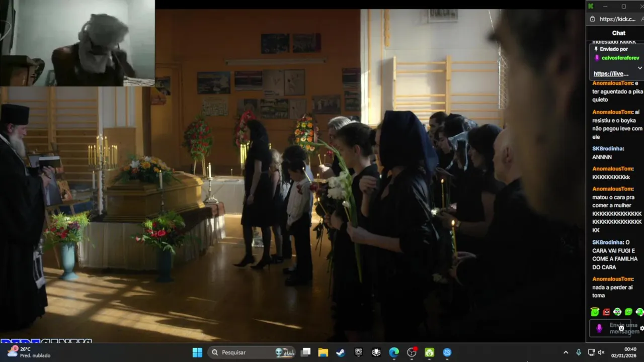644x362 pixels.
Task: Click the webcam overlay thumbnail
Action: (x=77, y=43)
